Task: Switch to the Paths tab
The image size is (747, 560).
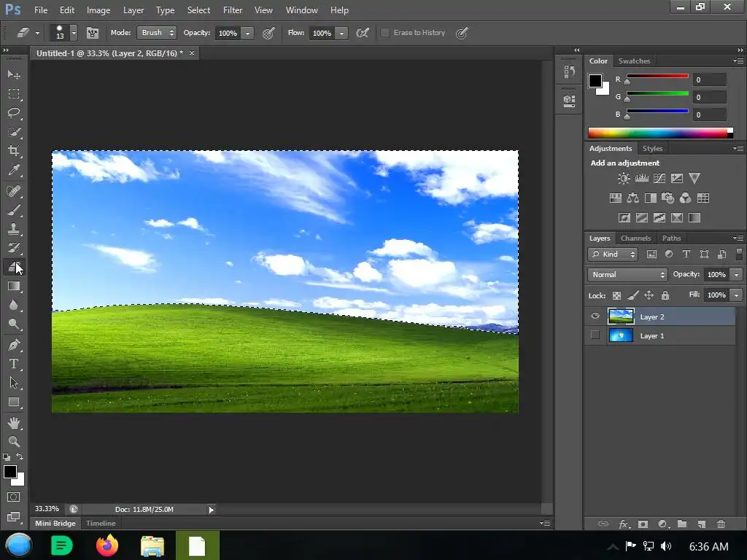Action: 671,238
